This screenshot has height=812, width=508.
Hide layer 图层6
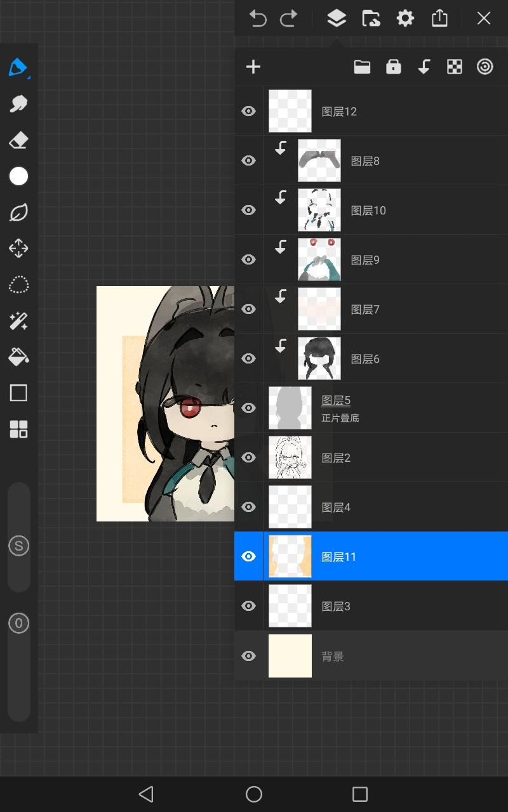pyautogui.click(x=249, y=359)
